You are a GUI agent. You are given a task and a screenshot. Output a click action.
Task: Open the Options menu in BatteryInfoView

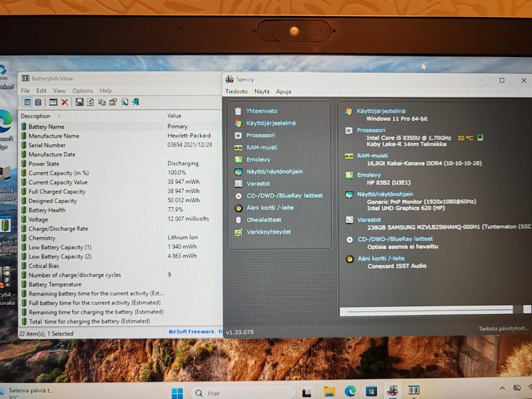click(83, 90)
